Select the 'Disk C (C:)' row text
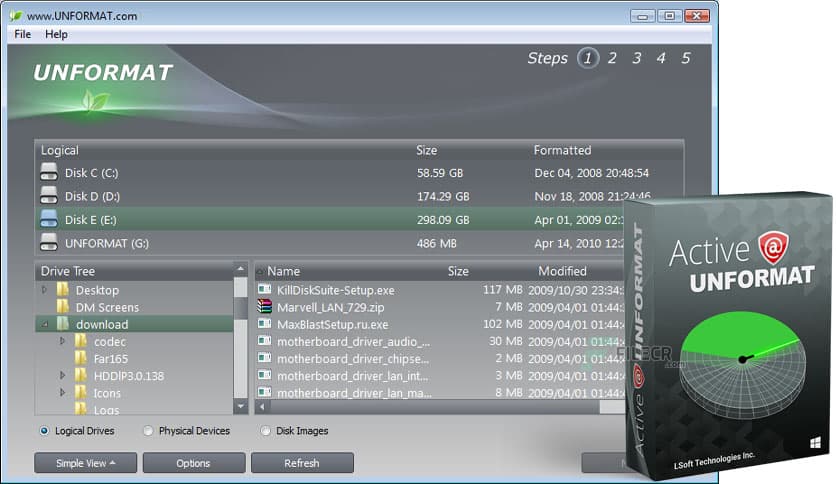This screenshot has width=836, height=484. pos(92,173)
